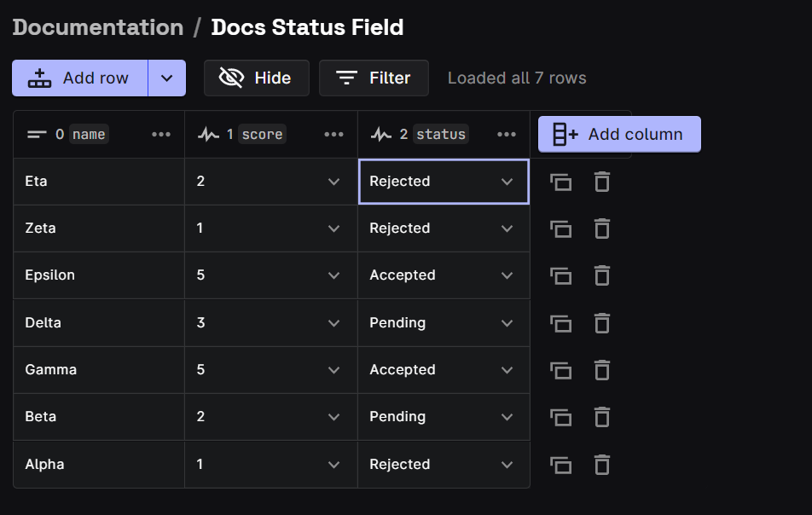This screenshot has width=812, height=515.
Task: Click the Hide columns button
Action: (x=256, y=78)
